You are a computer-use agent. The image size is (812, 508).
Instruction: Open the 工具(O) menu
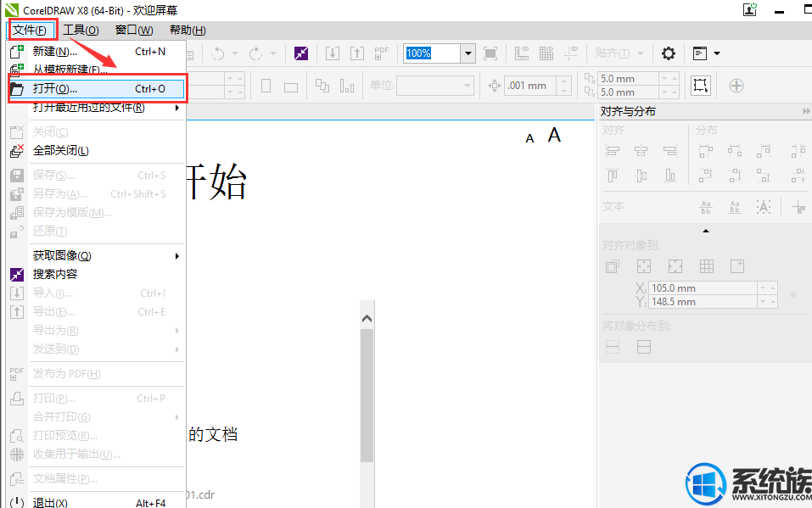(81, 30)
